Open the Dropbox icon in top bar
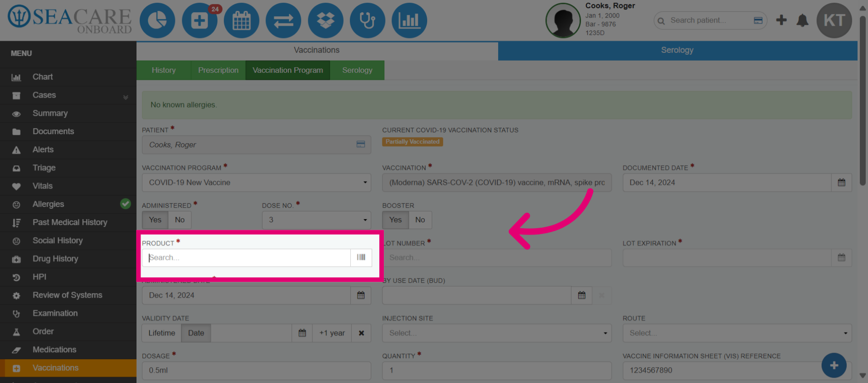The width and height of the screenshot is (868, 383). point(325,20)
